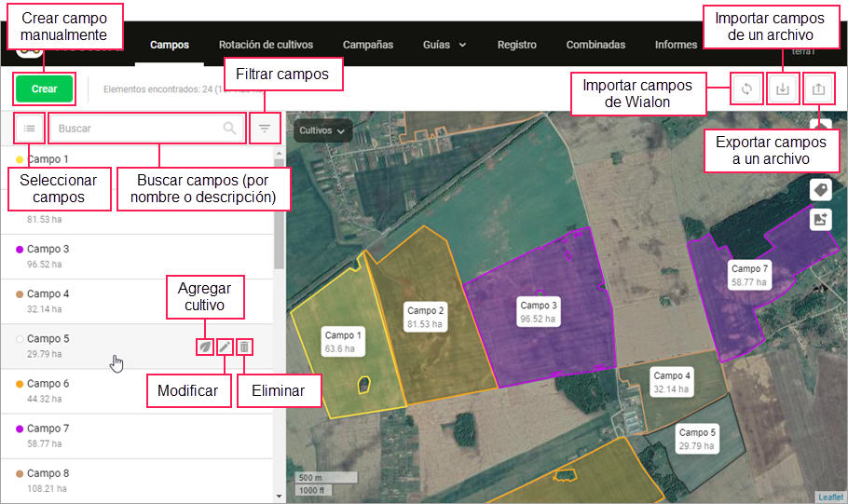The width and height of the screenshot is (848, 504).
Task: Open the Campañas tab
Action: coord(368,45)
